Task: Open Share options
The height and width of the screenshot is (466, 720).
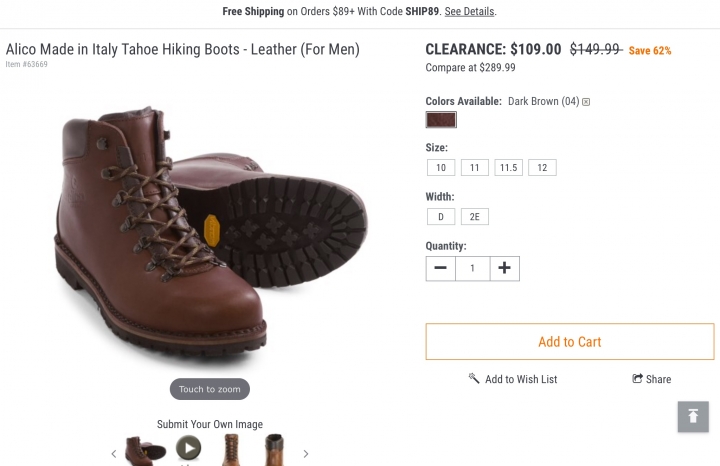Action: coord(651,379)
